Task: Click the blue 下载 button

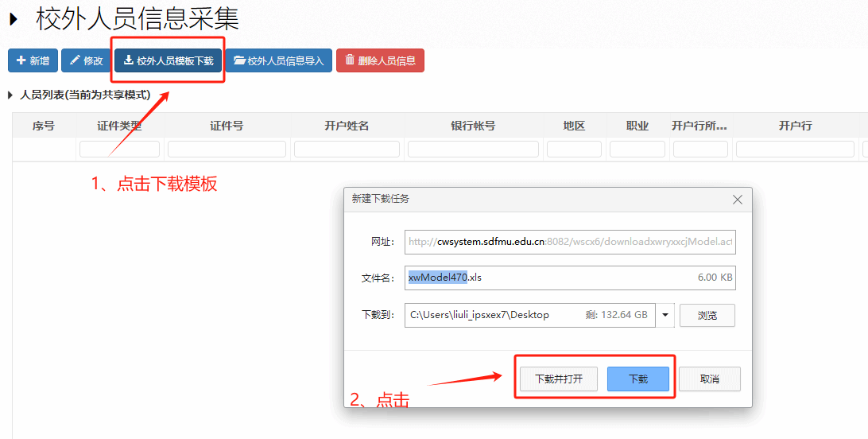Action: 637,379
